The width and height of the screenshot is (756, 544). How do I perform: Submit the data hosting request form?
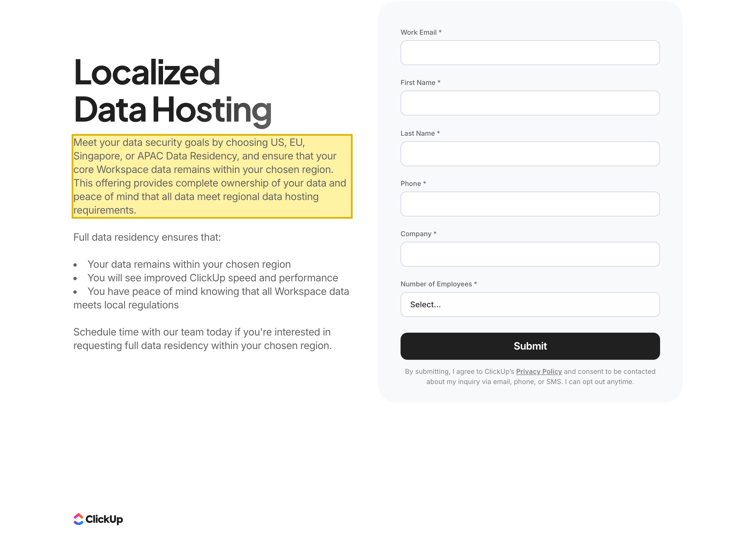click(530, 346)
